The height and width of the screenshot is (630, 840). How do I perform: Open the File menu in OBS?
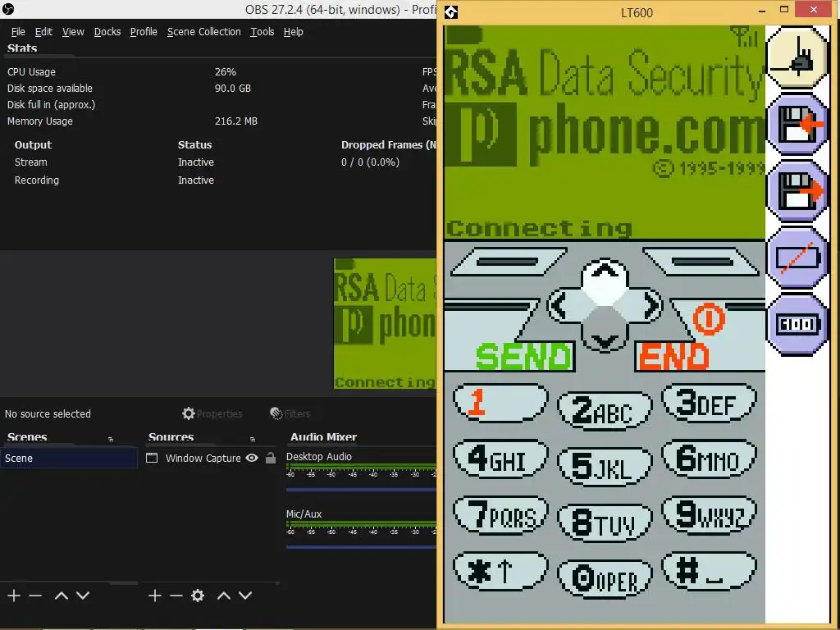point(18,32)
